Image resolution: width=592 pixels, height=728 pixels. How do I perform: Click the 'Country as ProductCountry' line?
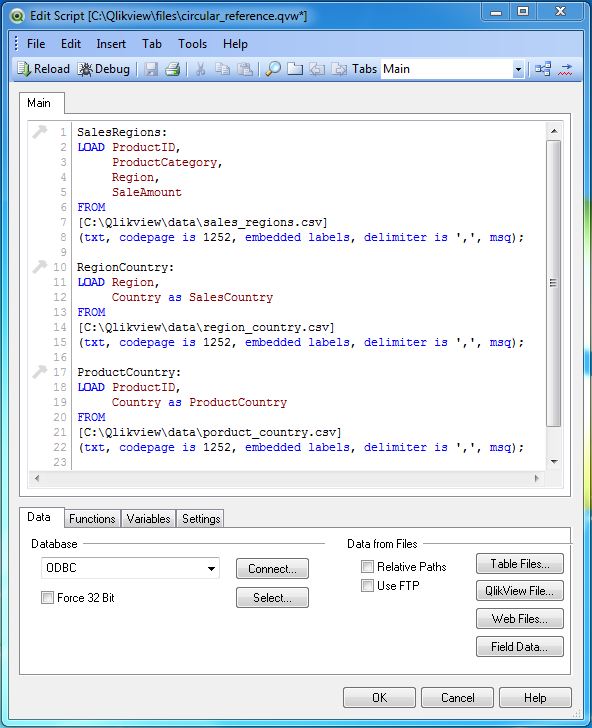coord(199,402)
